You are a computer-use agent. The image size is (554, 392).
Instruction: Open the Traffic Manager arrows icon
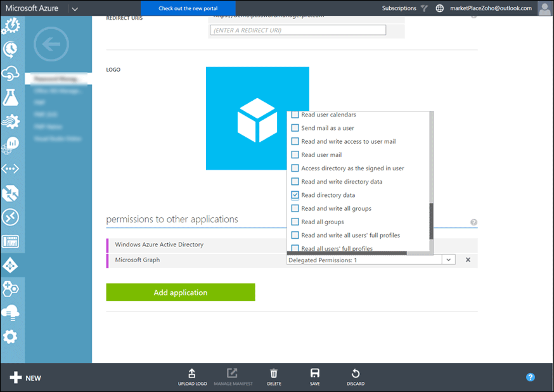tap(11, 193)
